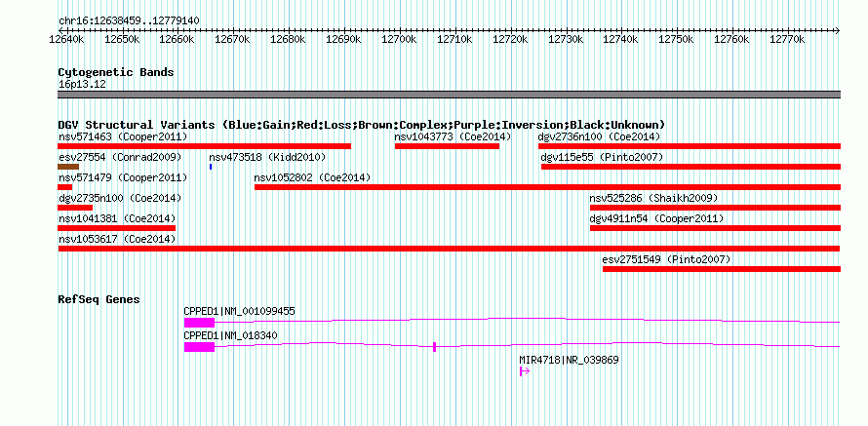Click the RefSeq Genes track title

pos(99,300)
